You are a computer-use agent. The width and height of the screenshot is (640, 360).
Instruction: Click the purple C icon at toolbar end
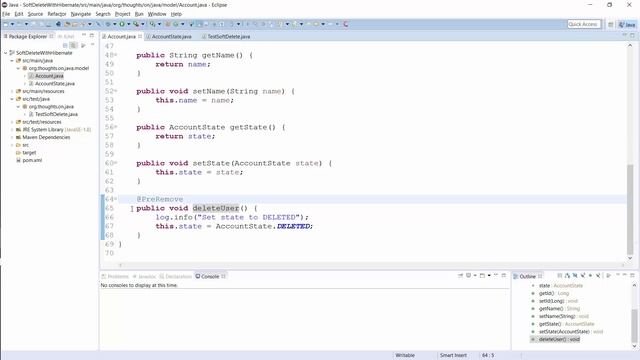click(x=346, y=24)
